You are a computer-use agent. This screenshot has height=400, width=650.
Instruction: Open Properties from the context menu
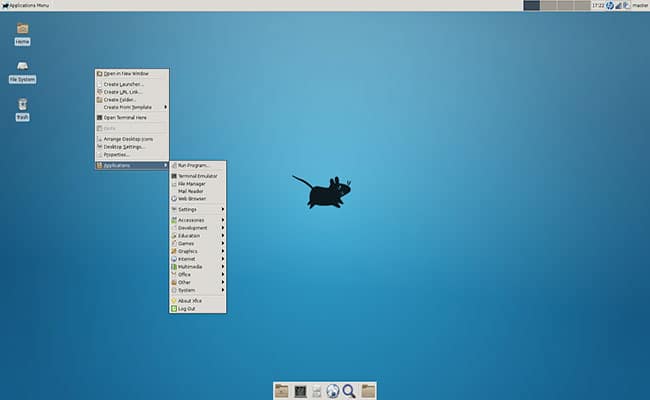pyautogui.click(x=132, y=155)
